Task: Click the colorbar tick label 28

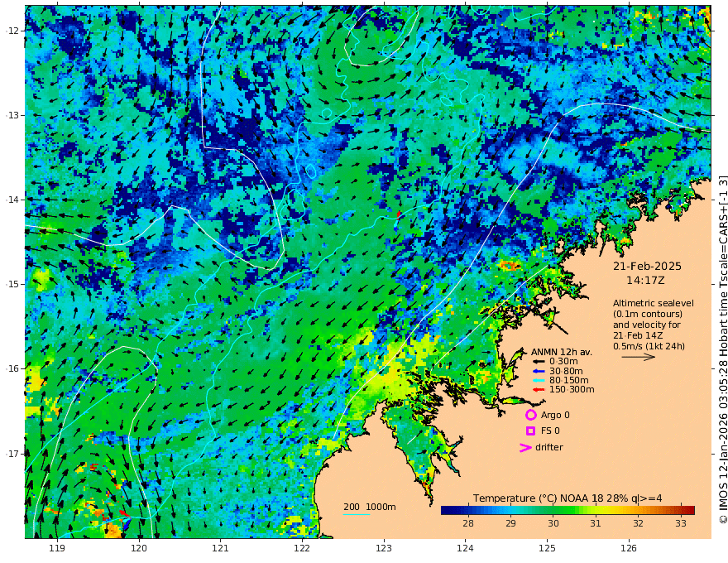Action: pos(468,523)
